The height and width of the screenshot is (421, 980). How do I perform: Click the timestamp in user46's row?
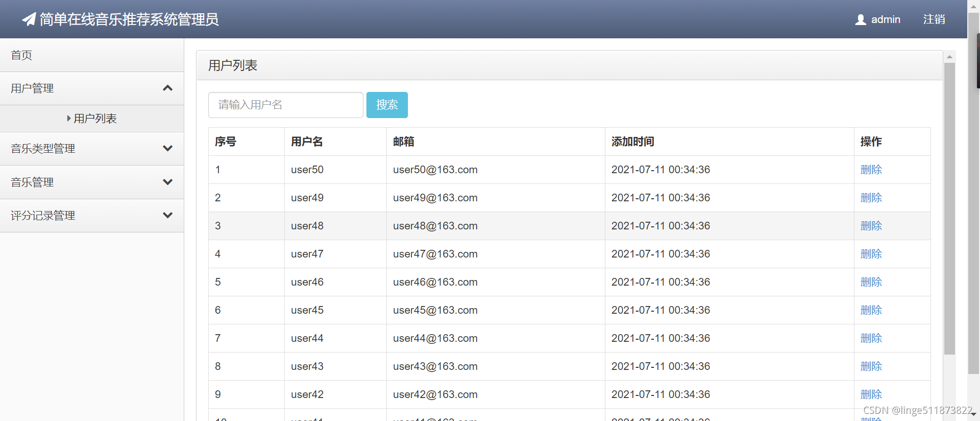coord(660,282)
